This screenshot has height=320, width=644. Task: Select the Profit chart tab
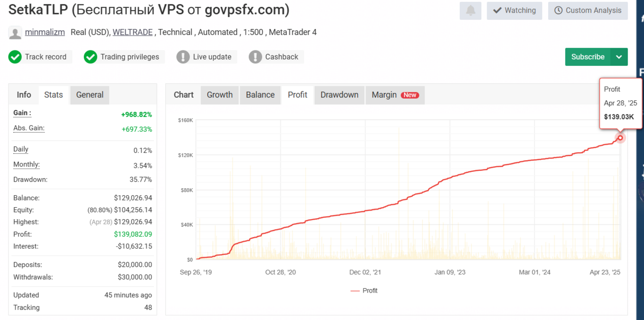click(298, 95)
